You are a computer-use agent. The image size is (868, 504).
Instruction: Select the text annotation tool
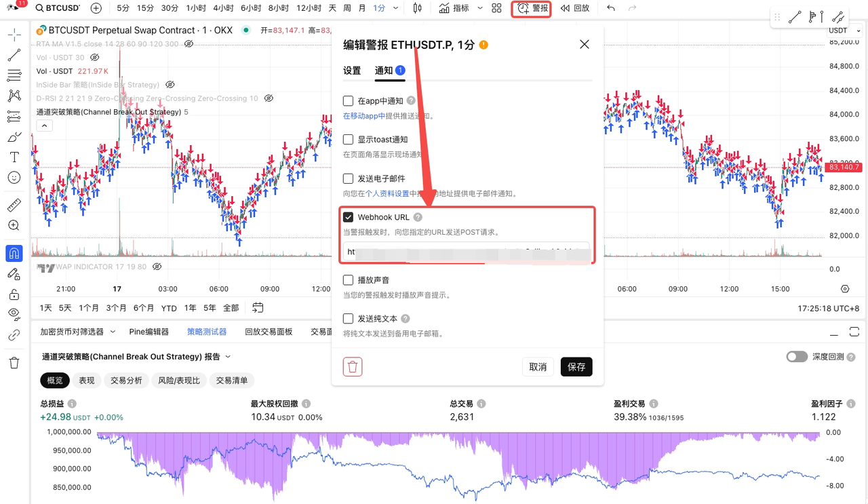click(14, 157)
